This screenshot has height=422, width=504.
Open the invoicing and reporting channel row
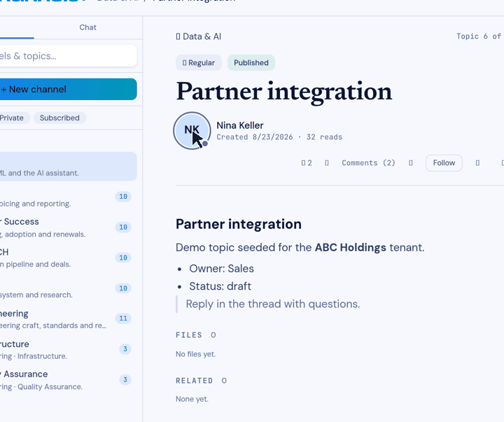[x=66, y=197]
